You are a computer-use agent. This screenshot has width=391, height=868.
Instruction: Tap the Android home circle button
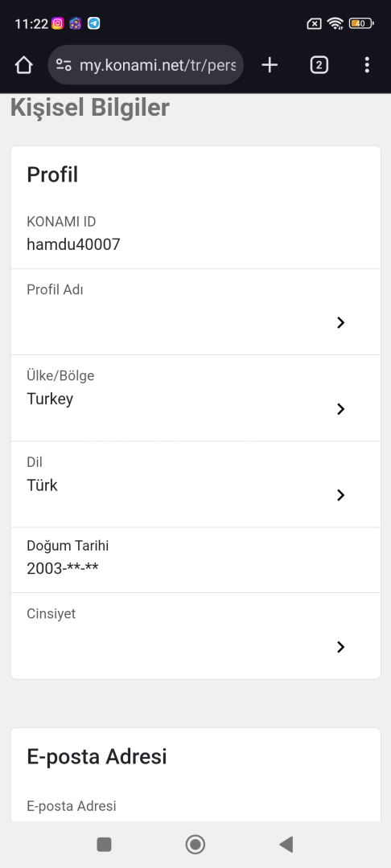coord(195,844)
